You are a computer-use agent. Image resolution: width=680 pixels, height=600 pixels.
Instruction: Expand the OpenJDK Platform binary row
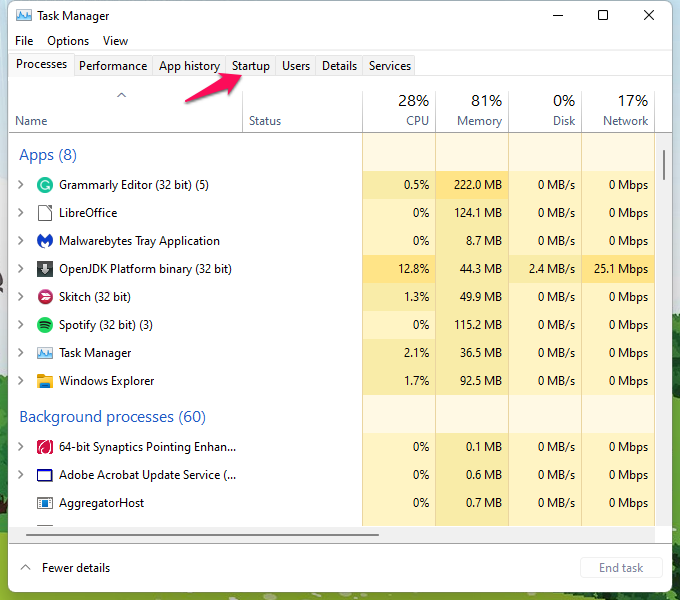(20, 269)
